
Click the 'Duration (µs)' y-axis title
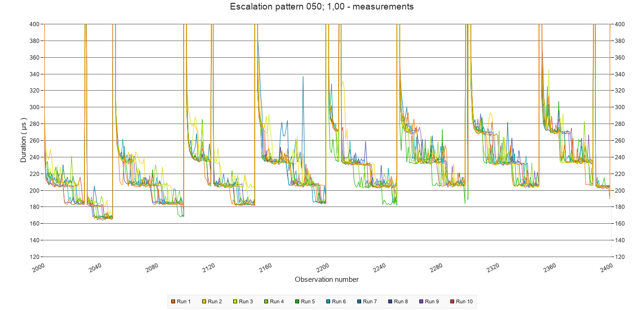pos(24,140)
